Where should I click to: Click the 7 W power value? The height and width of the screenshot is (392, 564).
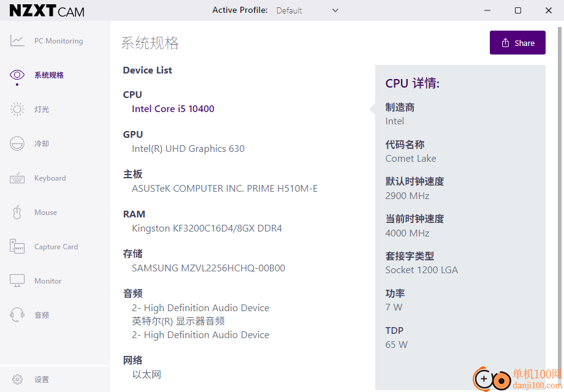394,307
